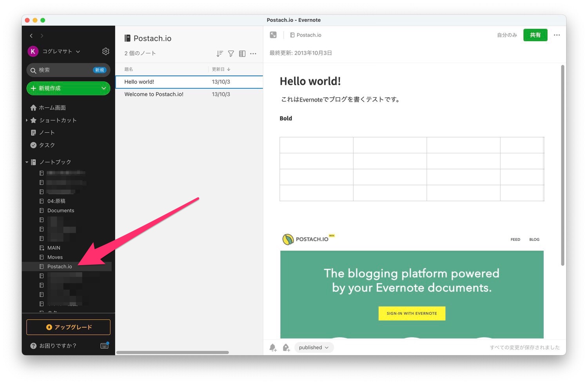Click the note vertical scrollbar

563,165
